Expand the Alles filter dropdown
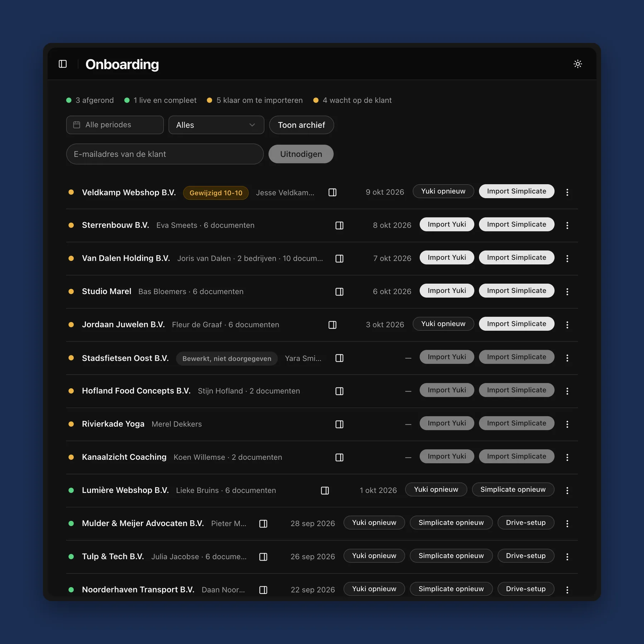The width and height of the screenshot is (644, 644). pos(216,125)
